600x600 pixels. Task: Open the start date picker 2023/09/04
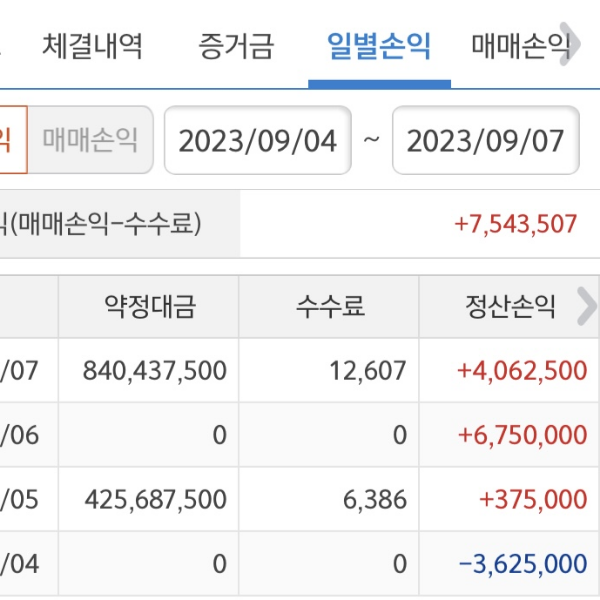[x=258, y=140]
